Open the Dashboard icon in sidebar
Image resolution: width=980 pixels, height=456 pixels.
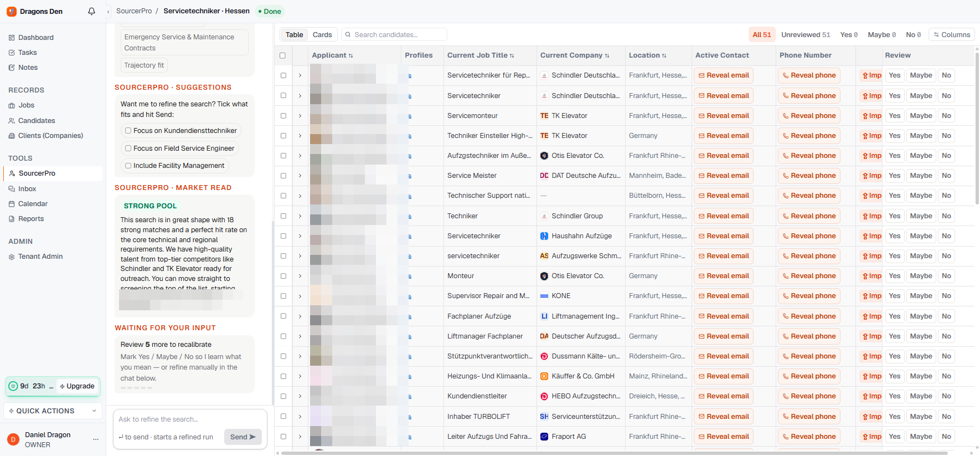[12, 38]
